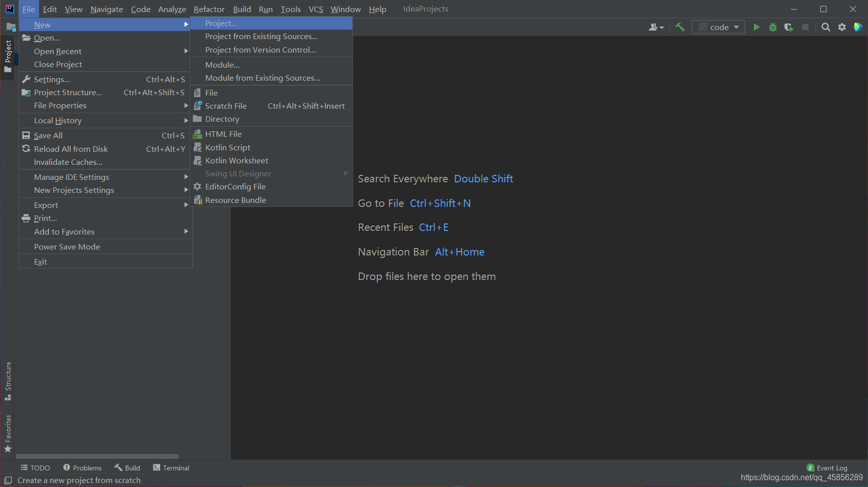Open Search Everywhere magnifier icon
Viewport: 868px width, 487px height.
[826, 27]
